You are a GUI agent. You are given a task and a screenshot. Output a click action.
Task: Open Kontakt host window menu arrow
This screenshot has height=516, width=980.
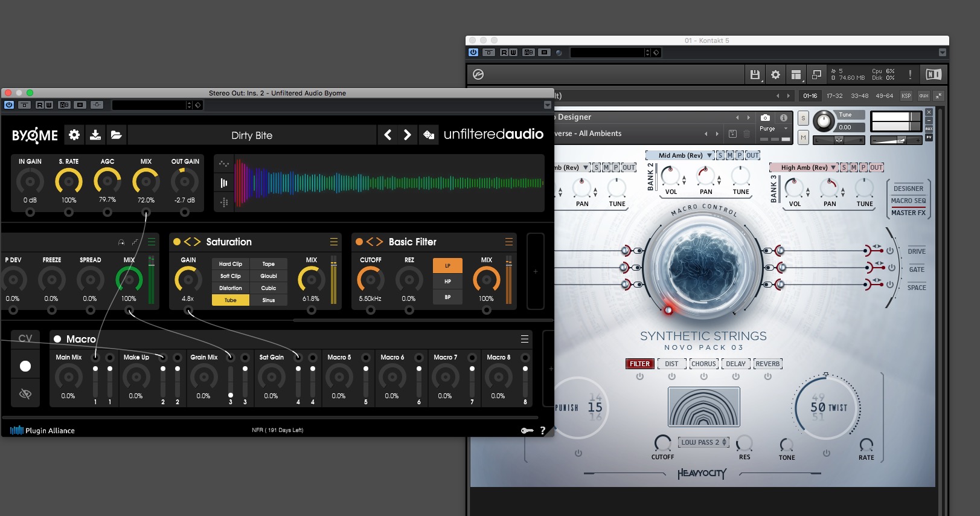coord(942,53)
